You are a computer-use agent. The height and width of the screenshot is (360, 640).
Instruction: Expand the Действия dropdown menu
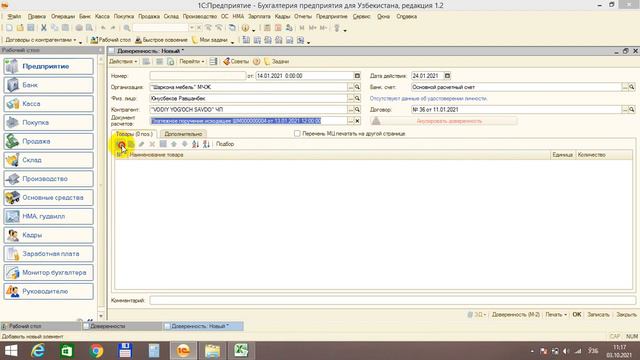point(123,62)
